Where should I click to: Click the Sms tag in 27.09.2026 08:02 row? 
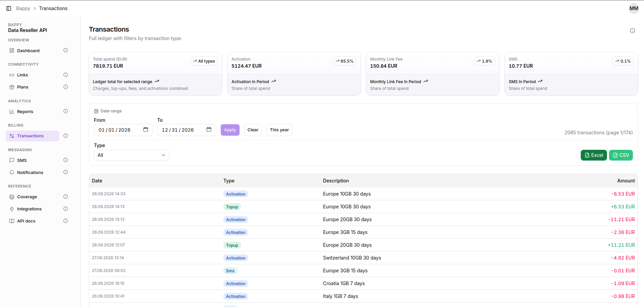[x=230, y=271]
